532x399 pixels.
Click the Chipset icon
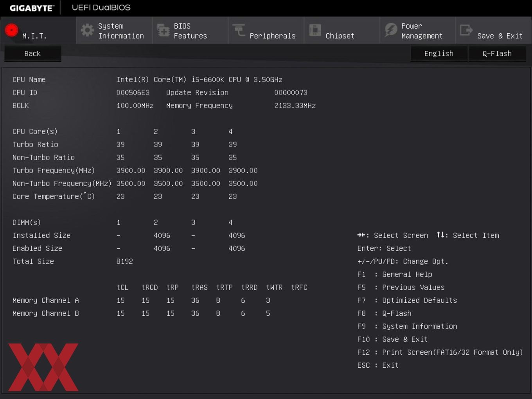point(315,30)
